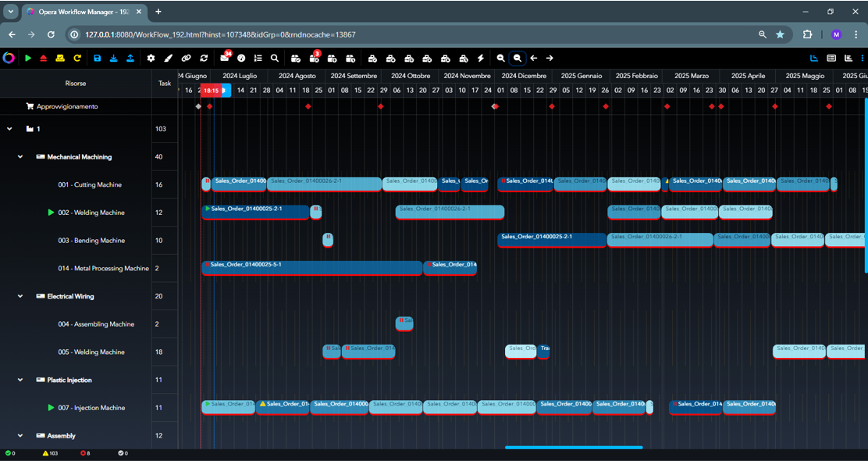
Task: Click the horizontal timeline scrollbar
Action: tap(574, 448)
